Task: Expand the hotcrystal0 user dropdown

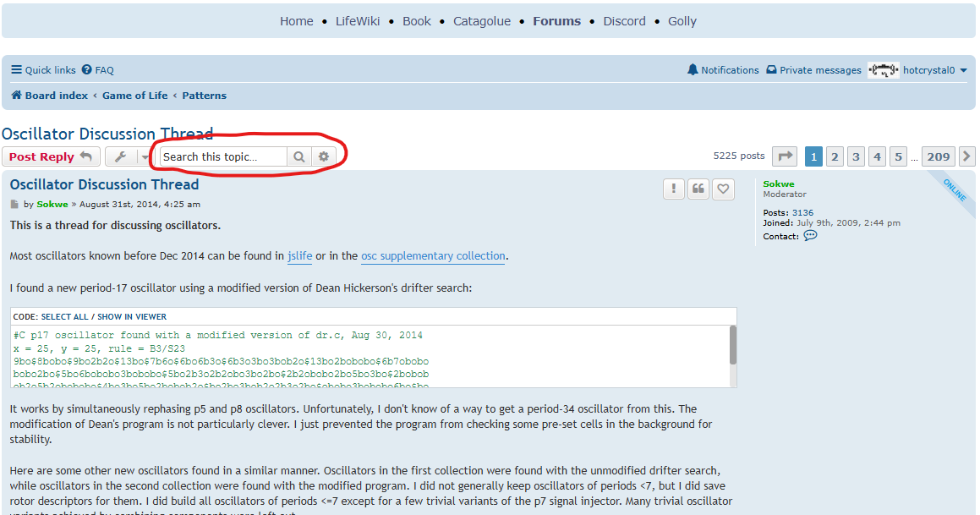Action: coord(963,70)
